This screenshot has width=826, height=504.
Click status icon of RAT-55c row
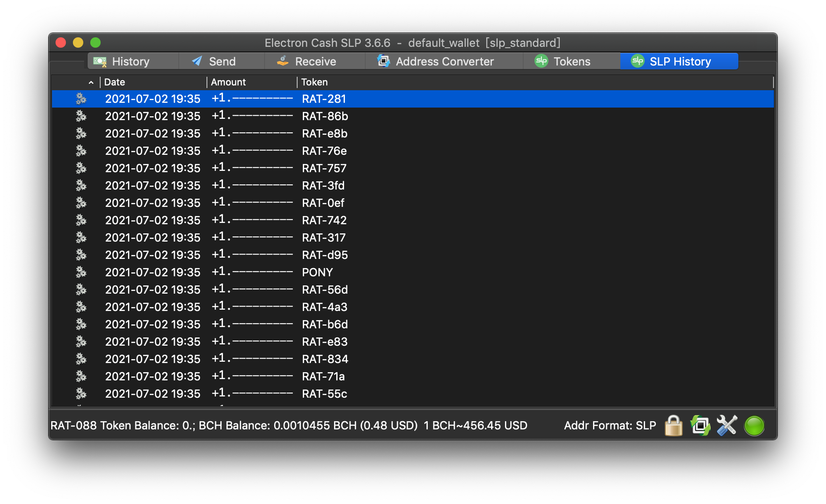(81, 394)
